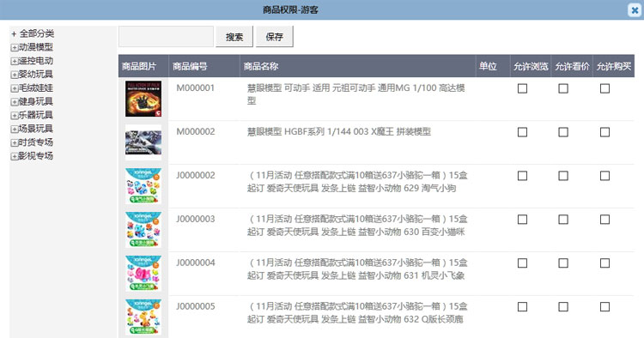Click the 允许看价 column header

coord(572,66)
